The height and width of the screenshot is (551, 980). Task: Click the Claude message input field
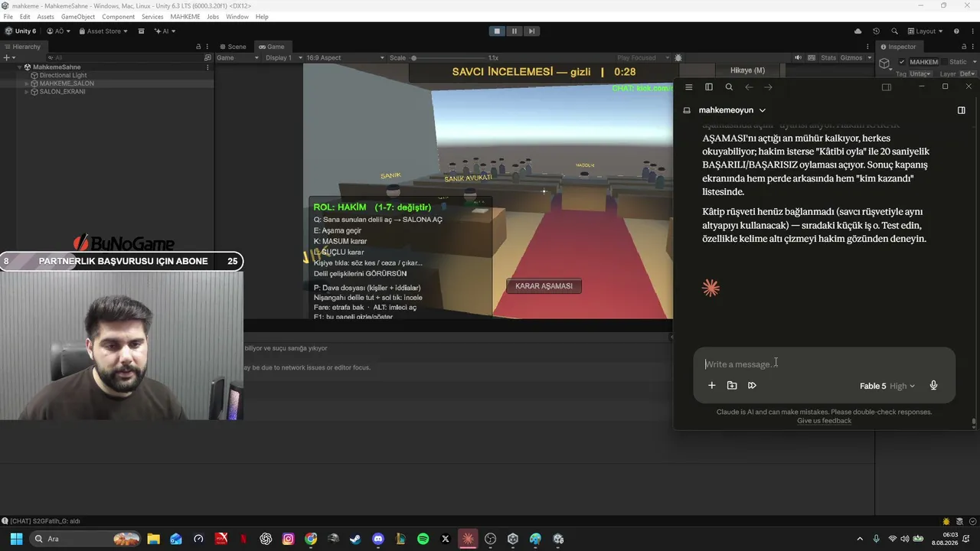click(x=824, y=364)
